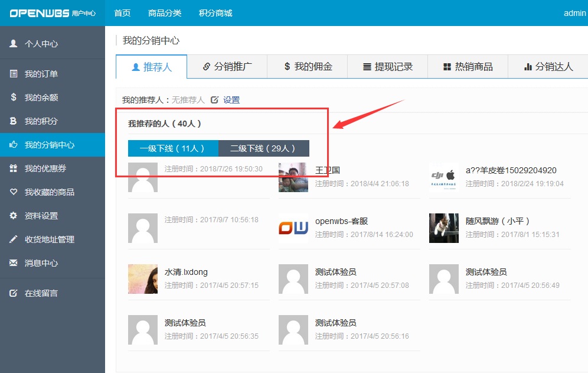Viewport: 588px width, 373px height.
Task: Click the edit icon next to 设置
Action: (x=215, y=100)
